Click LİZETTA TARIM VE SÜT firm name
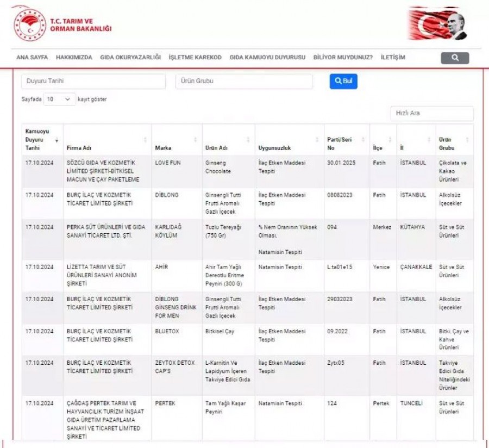 pyautogui.click(x=102, y=275)
